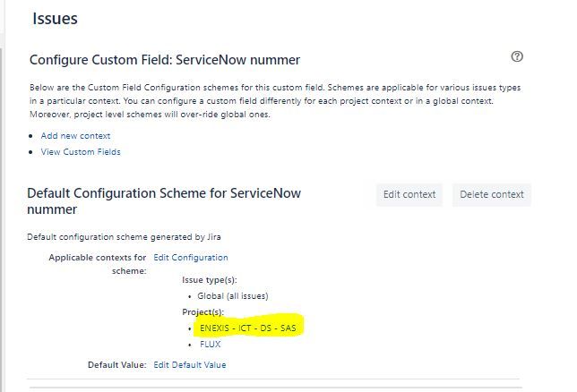This screenshot has width=577, height=392.
Task: Click the Global (all issues) list entry
Action: 233,296
